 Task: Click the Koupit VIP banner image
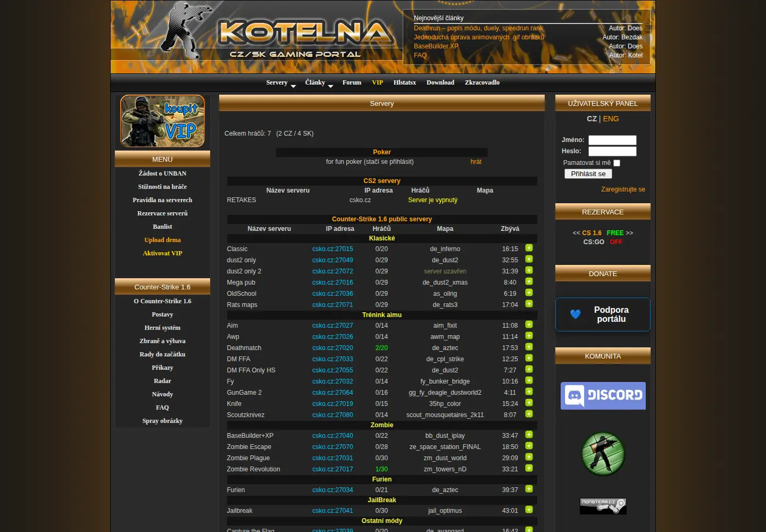[x=162, y=121]
